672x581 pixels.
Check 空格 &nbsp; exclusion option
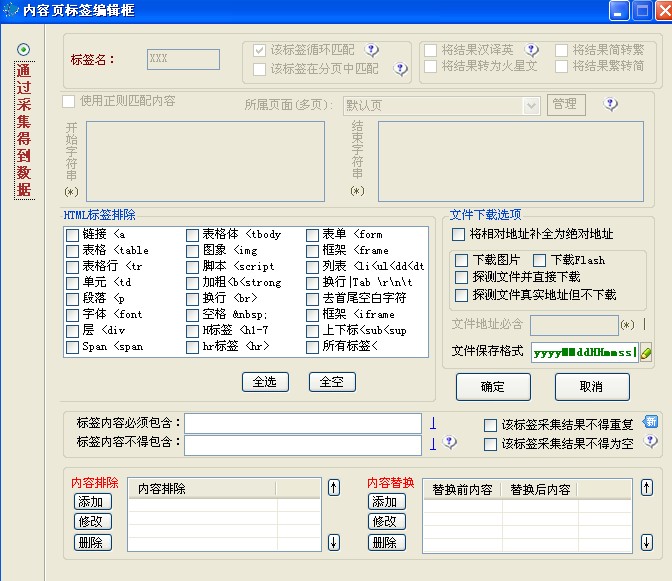192,315
